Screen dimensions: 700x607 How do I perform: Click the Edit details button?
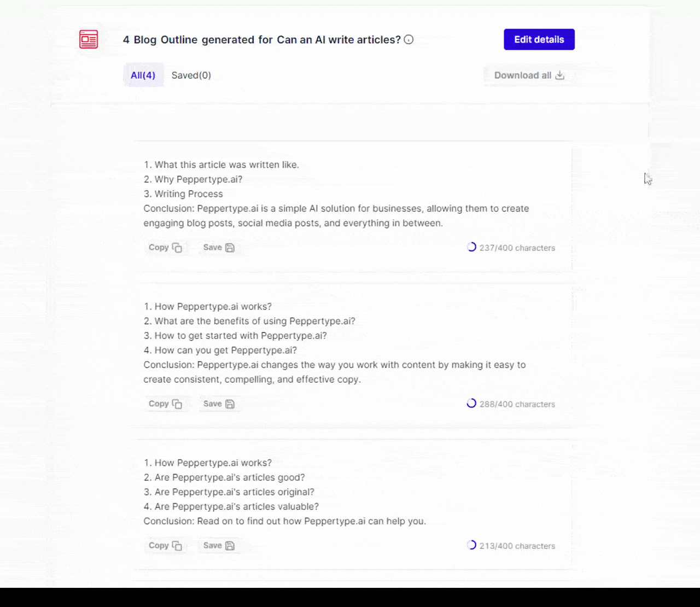click(x=539, y=39)
